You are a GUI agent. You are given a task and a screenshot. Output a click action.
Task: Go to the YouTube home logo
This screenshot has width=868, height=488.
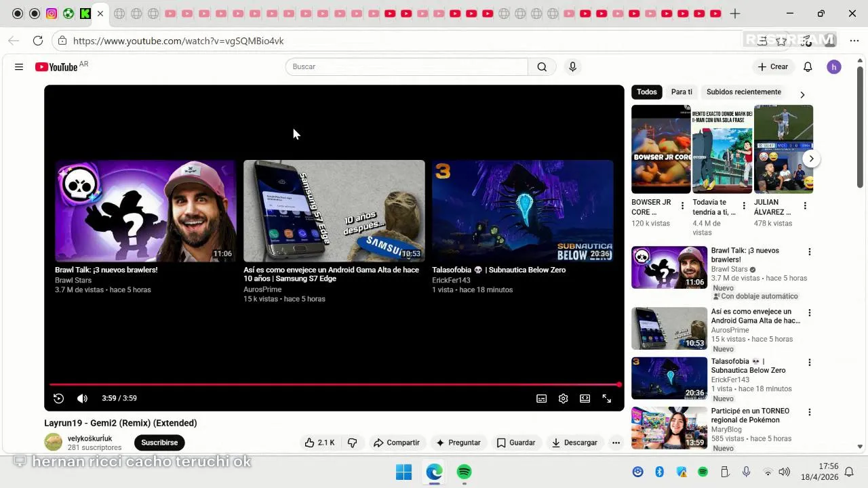(x=56, y=66)
